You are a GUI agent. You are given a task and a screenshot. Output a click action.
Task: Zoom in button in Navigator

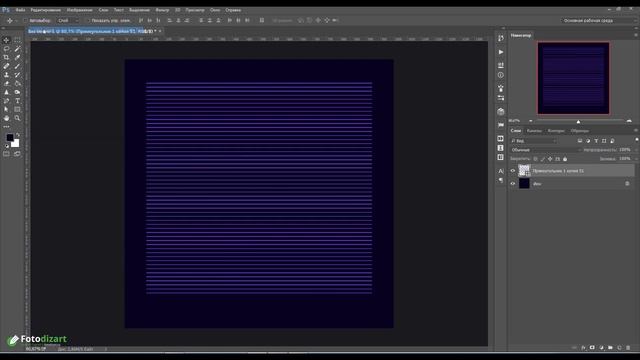click(x=629, y=121)
